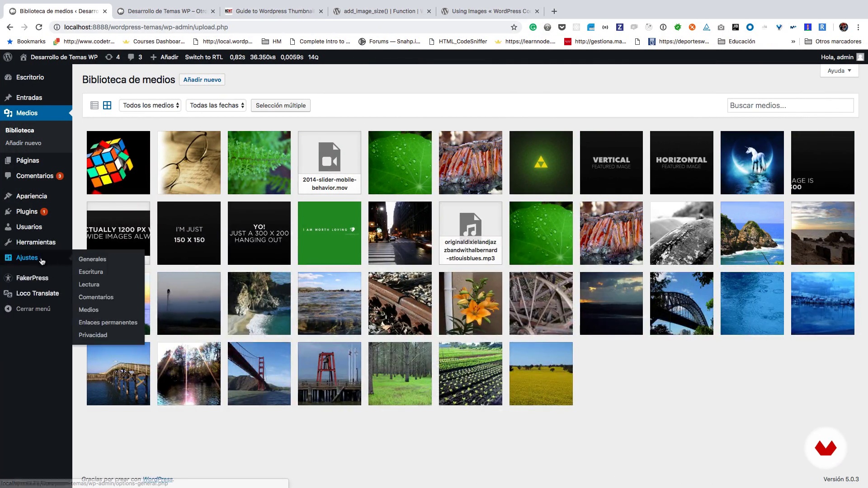Open 'Añadir nuevo' under the Medios submenu

click(x=24, y=143)
